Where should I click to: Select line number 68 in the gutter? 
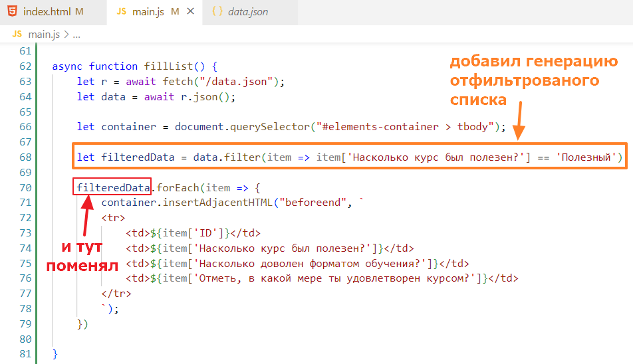coord(25,157)
